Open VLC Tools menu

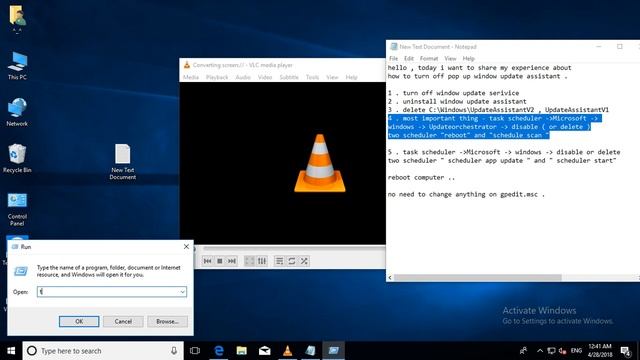(312, 77)
